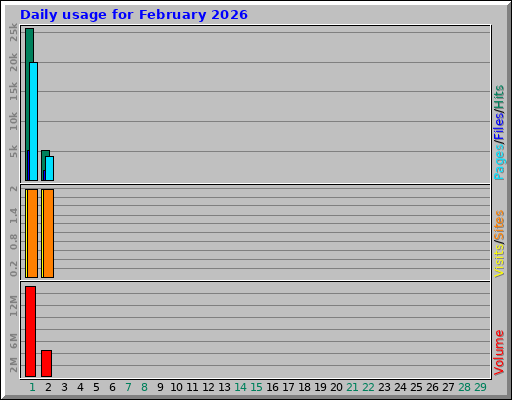The width and height of the screenshot is (512, 400).
Task: Click the '5k' y-axis label
Action: 13,151
